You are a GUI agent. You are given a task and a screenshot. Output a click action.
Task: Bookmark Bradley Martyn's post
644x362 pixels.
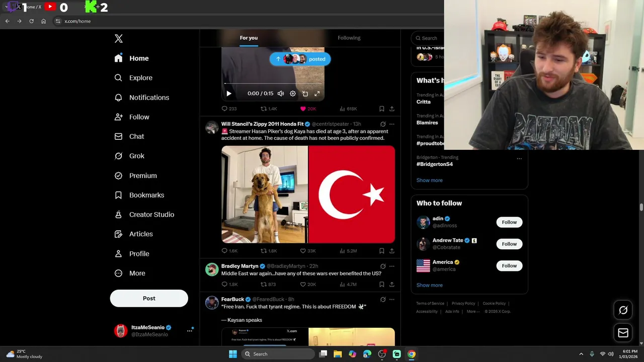click(x=382, y=285)
